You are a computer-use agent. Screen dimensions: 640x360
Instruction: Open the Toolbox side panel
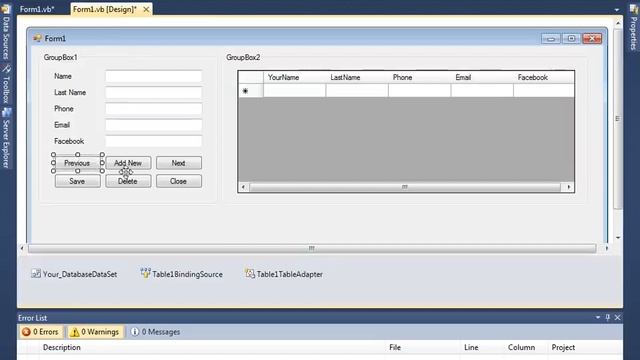[x=6, y=84]
